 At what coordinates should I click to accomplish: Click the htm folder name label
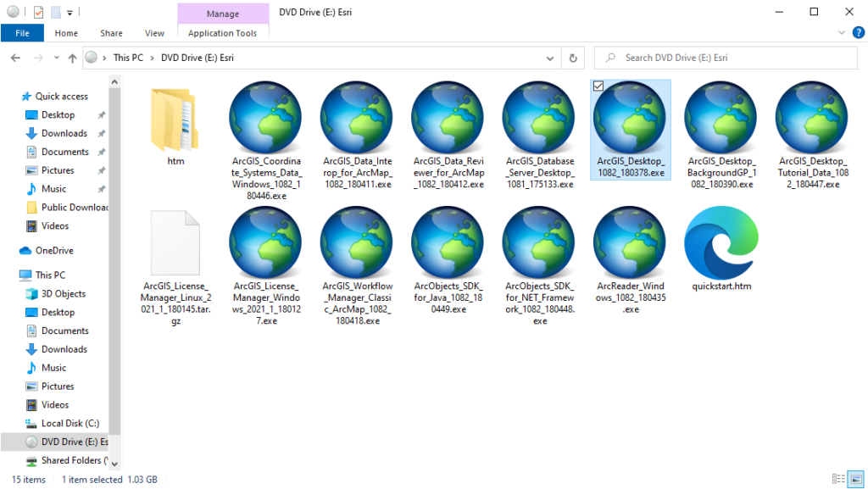point(175,162)
